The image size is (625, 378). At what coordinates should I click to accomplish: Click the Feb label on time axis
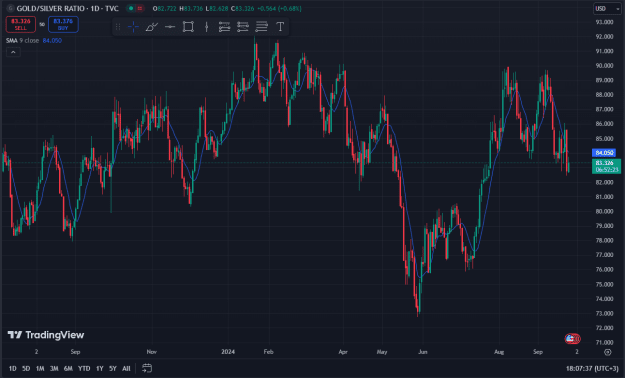pos(268,352)
